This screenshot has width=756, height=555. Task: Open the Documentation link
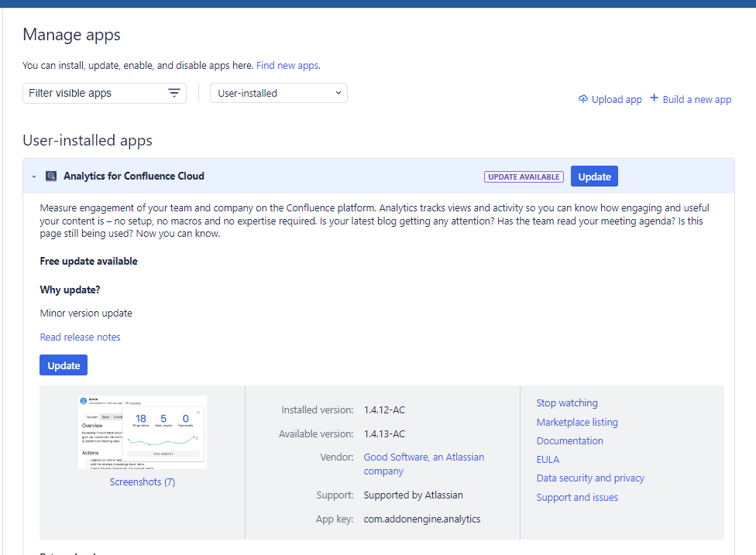[x=569, y=440]
